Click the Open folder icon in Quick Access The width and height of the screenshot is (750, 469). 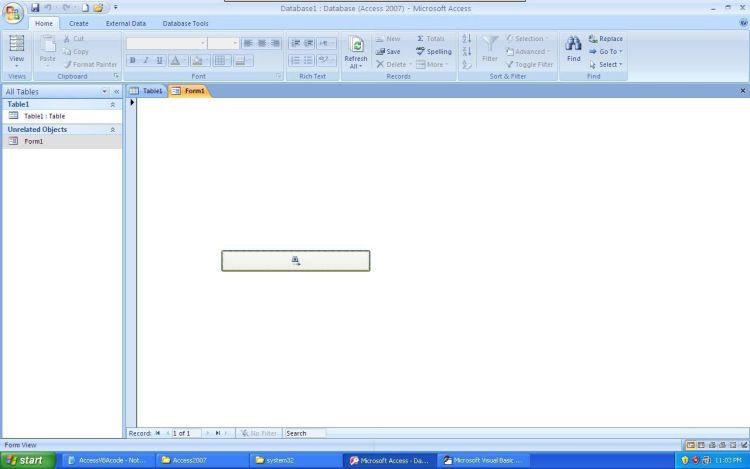click(99, 8)
